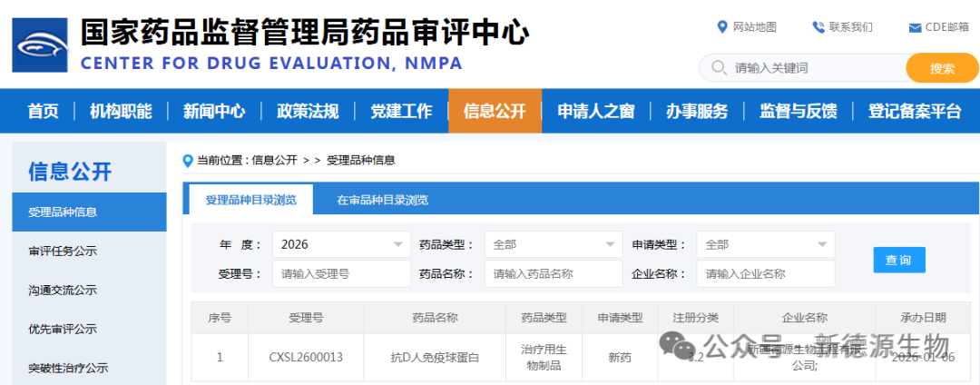Click the 药品名称 column header
This screenshot has width=980, height=385.
pyautogui.click(x=435, y=318)
